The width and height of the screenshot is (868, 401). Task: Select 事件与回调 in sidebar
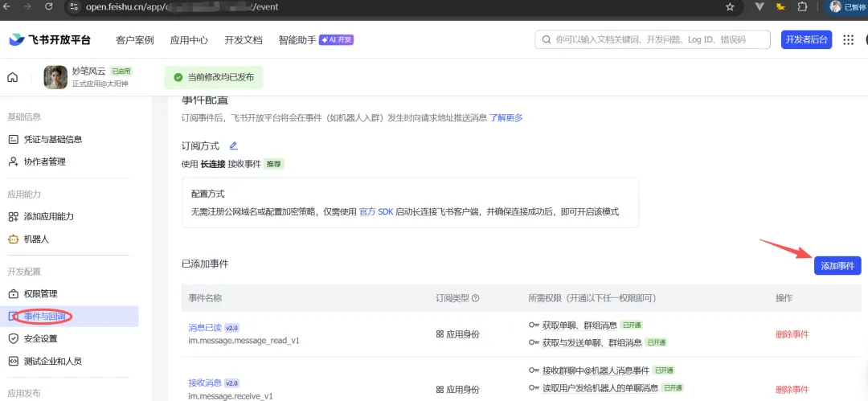[x=69, y=317]
